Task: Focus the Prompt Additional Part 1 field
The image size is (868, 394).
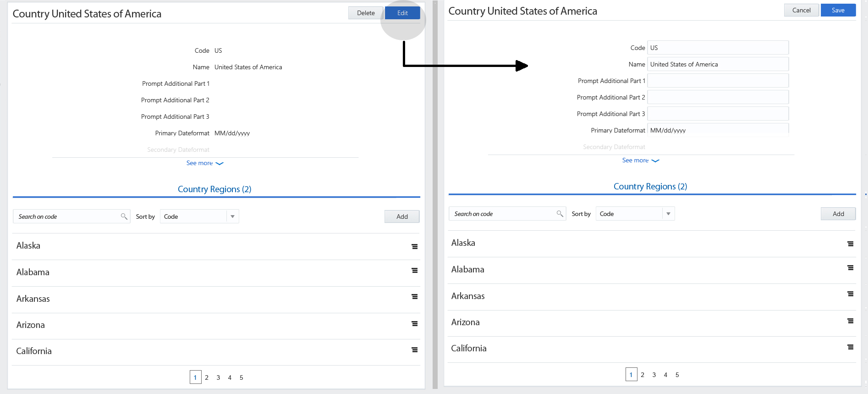Action: click(718, 81)
